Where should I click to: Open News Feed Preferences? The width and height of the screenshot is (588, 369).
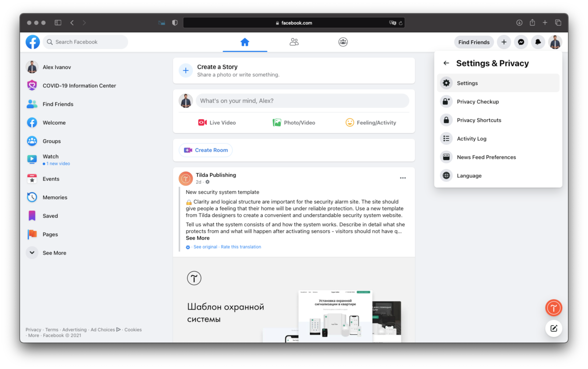point(498,157)
